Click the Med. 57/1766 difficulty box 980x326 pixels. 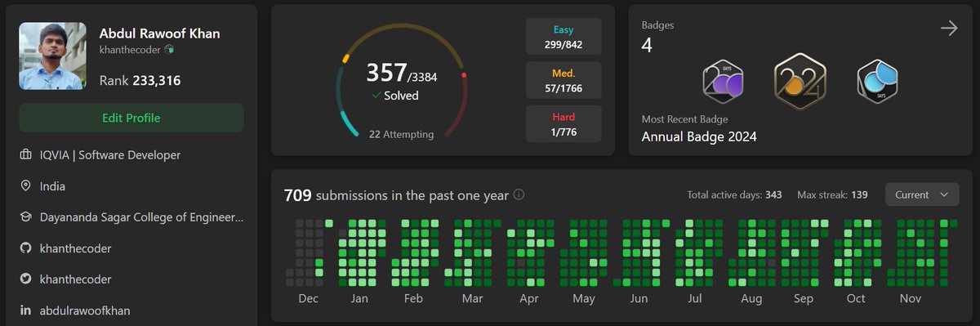point(563,80)
